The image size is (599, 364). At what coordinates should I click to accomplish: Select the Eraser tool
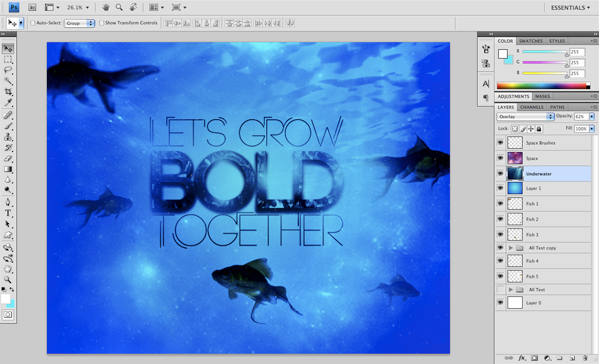tap(8, 158)
